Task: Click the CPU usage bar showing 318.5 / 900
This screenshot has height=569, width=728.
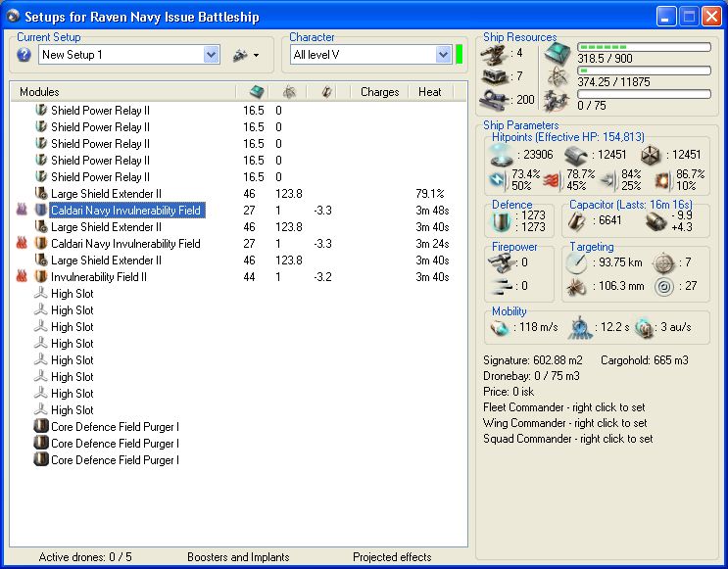Action: pyautogui.click(x=644, y=47)
